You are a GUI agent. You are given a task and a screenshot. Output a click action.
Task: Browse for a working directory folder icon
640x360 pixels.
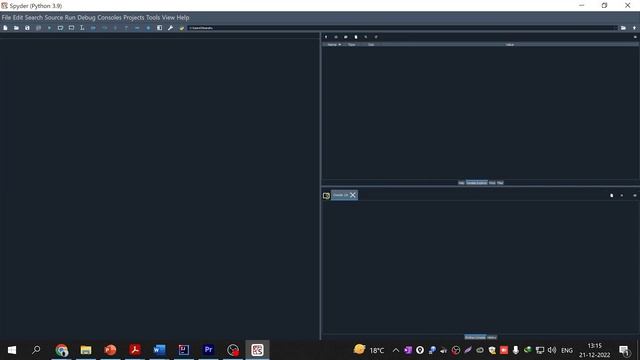(623, 28)
